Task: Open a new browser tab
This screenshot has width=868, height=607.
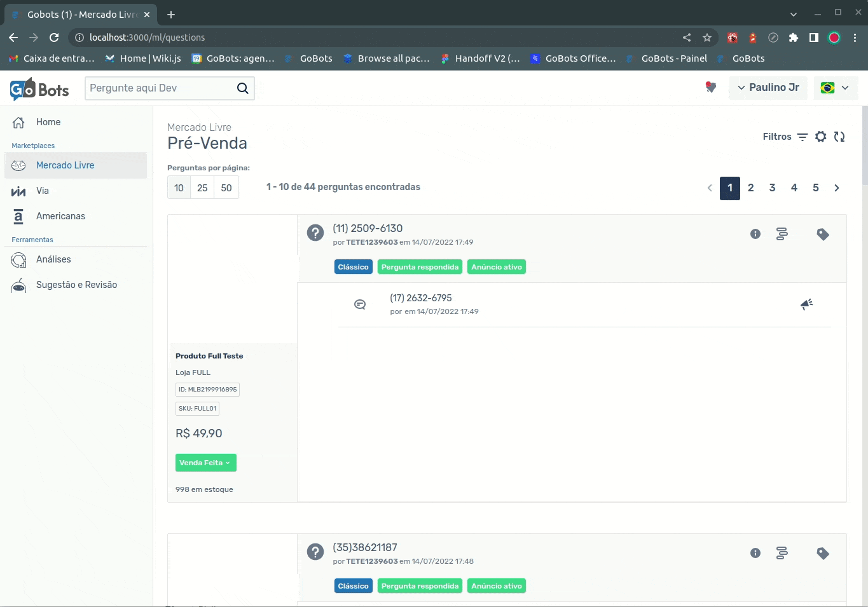Action: [171, 14]
